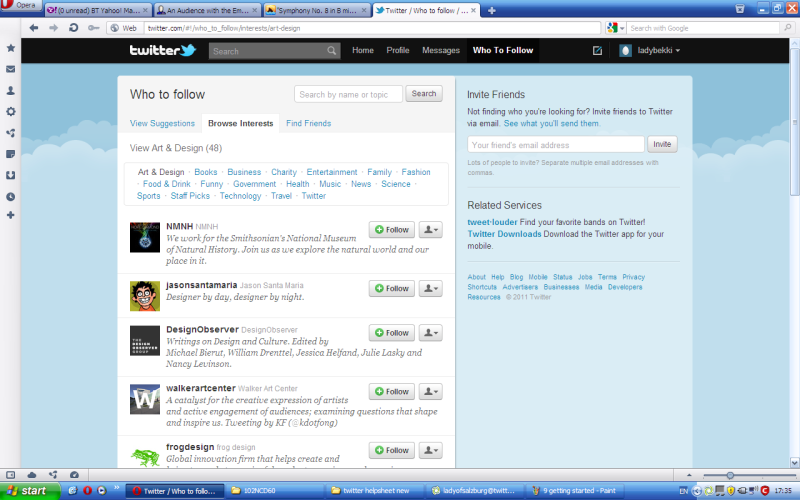Follow walkerartcenter

[x=392, y=391]
